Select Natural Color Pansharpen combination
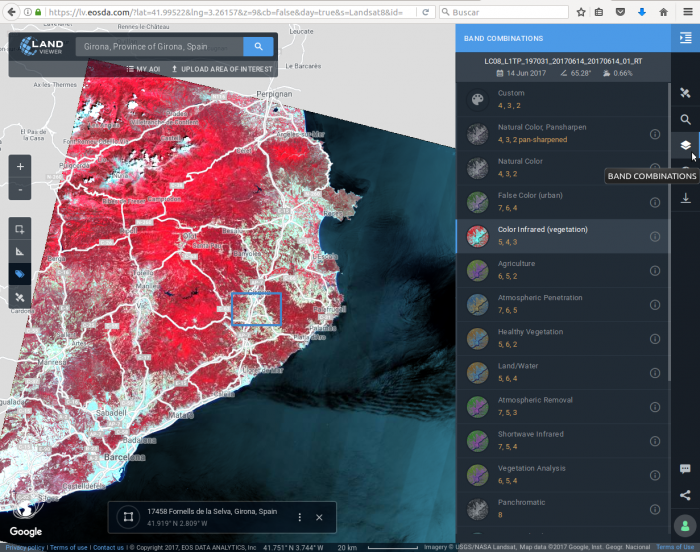The width and height of the screenshot is (700, 552). pos(563,134)
